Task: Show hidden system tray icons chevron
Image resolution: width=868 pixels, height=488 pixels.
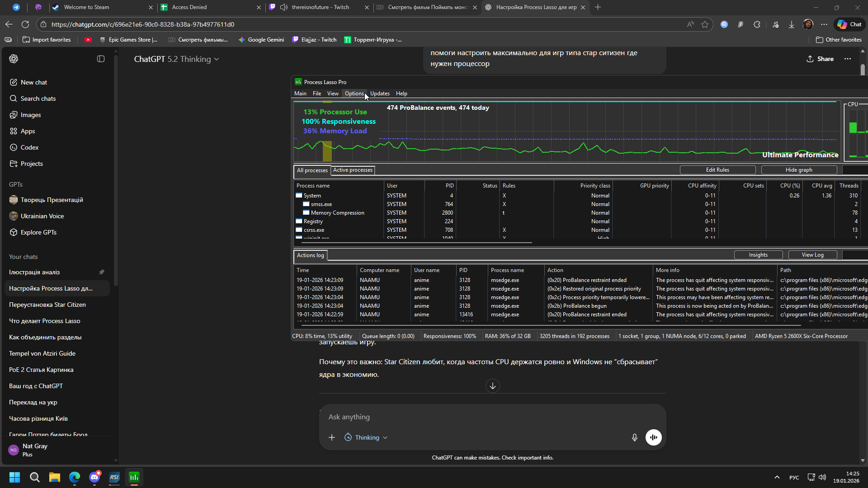Action: tap(777, 477)
